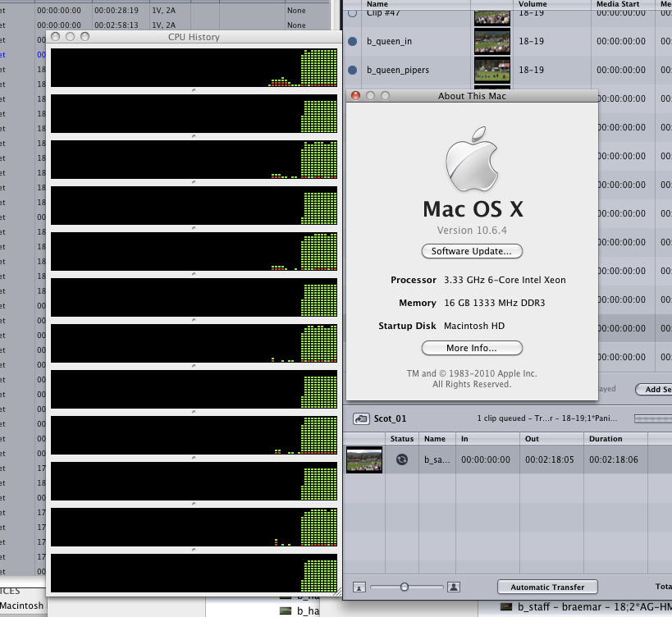
Task: Select the b_queen_pipers clip name
Action: pyautogui.click(x=398, y=70)
